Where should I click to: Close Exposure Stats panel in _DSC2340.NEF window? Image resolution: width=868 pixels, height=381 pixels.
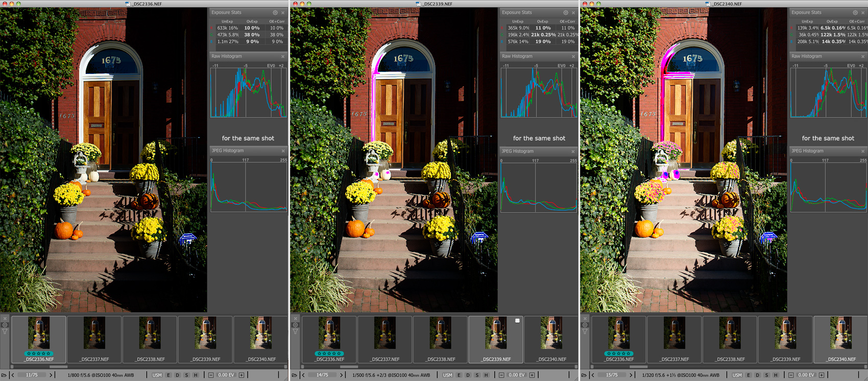click(x=863, y=13)
